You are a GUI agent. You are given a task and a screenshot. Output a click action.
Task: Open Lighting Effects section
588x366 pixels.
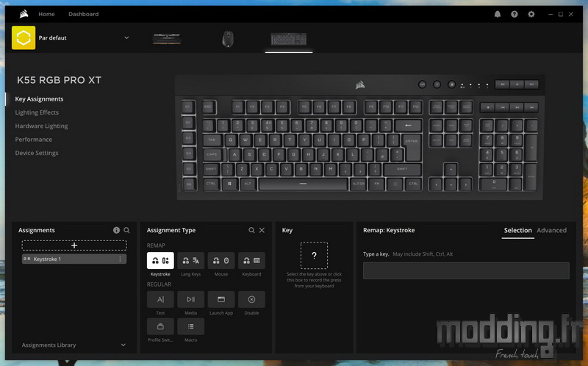click(37, 112)
